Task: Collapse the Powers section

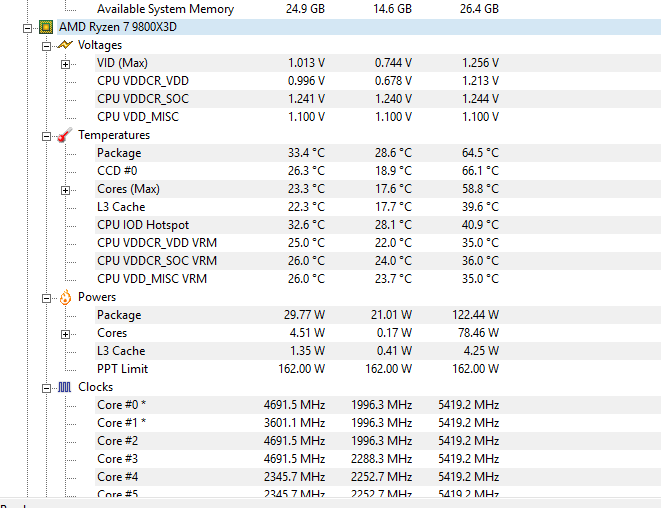Action: point(46,298)
